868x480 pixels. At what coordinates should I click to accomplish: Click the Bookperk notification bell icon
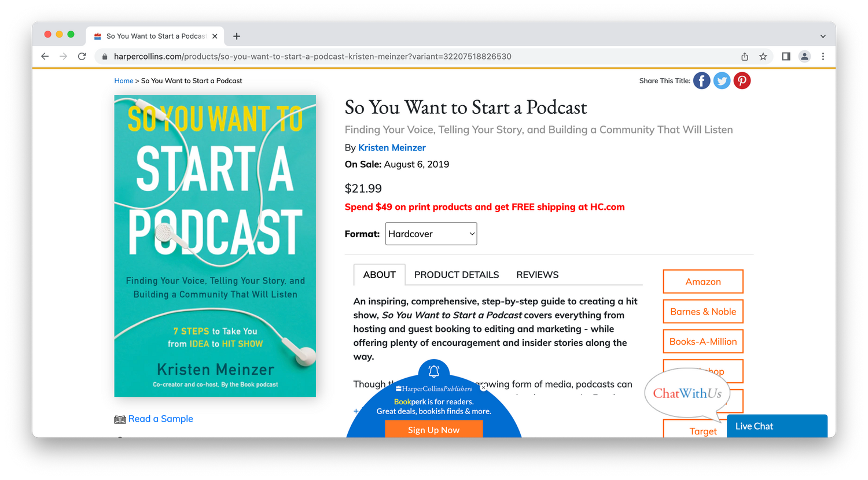tap(434, 371)
